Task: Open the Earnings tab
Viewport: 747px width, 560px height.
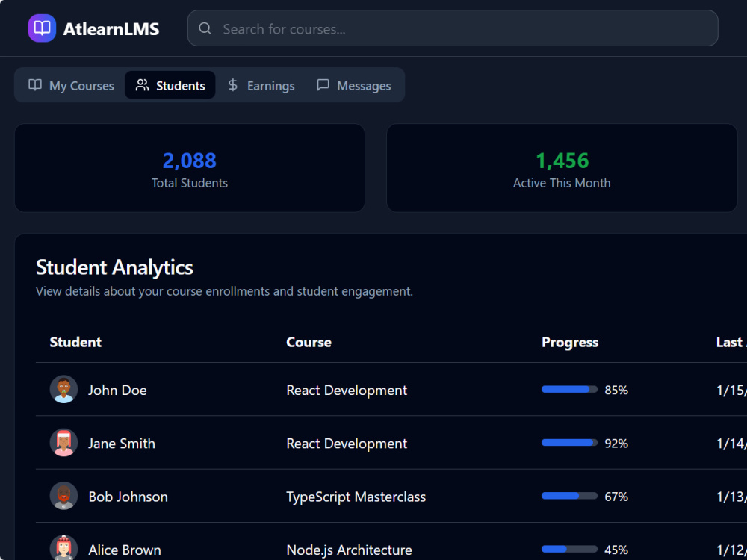Action: click(261, 85)
